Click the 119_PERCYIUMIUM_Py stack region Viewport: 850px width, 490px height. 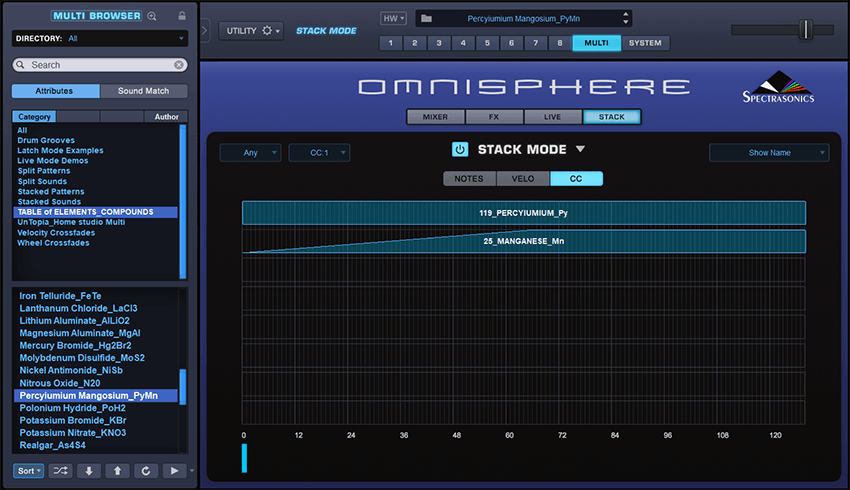pyautogui.click(x=524, y=213)
